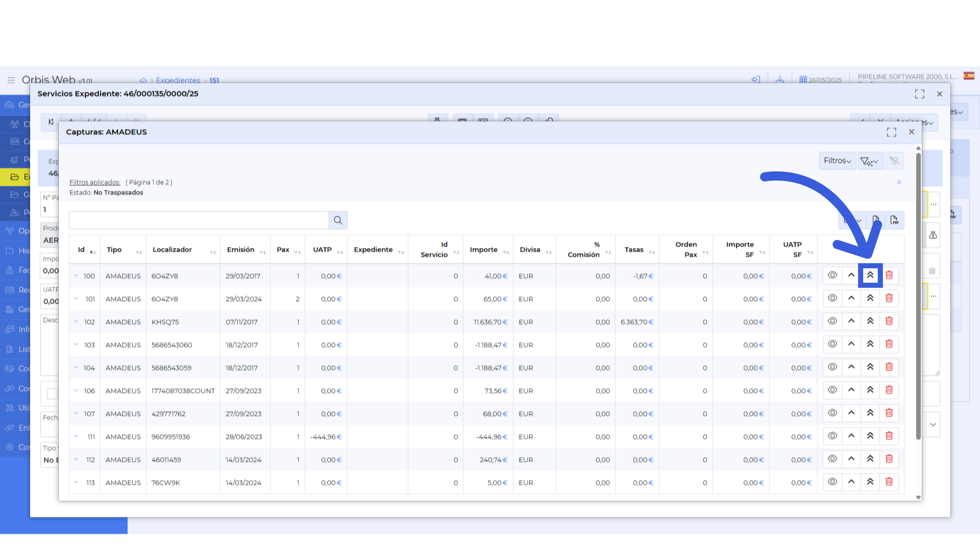
Task: View details of capture row 100
Action: click(x=832, y=275)
